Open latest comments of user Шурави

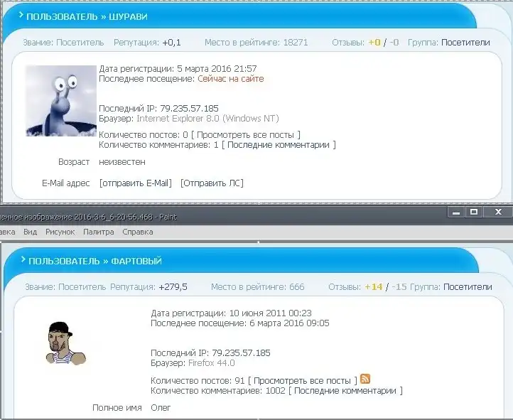click(278, 145)
